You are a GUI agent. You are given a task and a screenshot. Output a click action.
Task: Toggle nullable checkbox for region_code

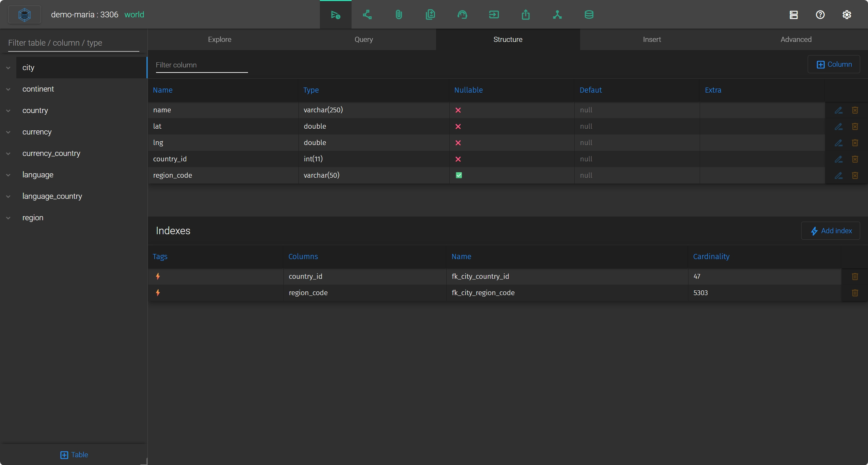click(x=459, y=175)
